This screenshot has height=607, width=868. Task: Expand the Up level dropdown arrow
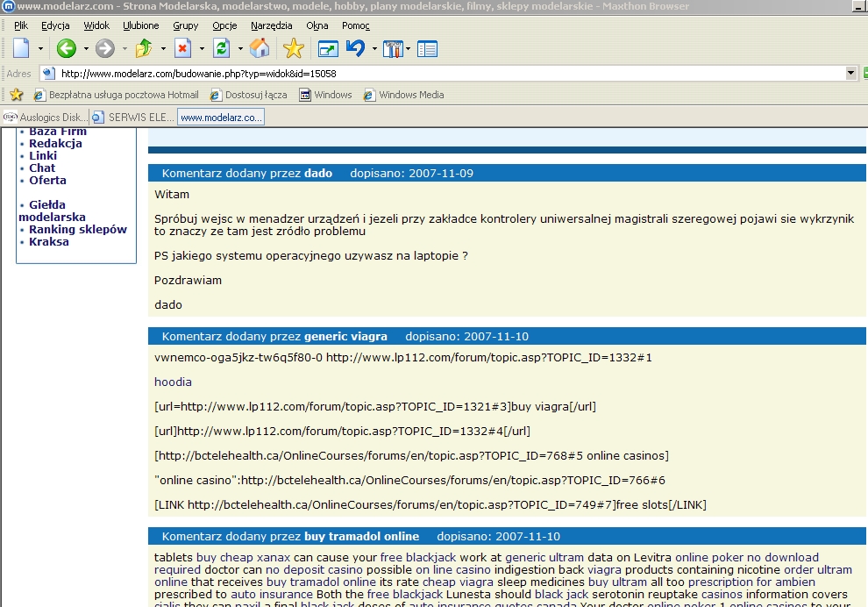point(163,49)
